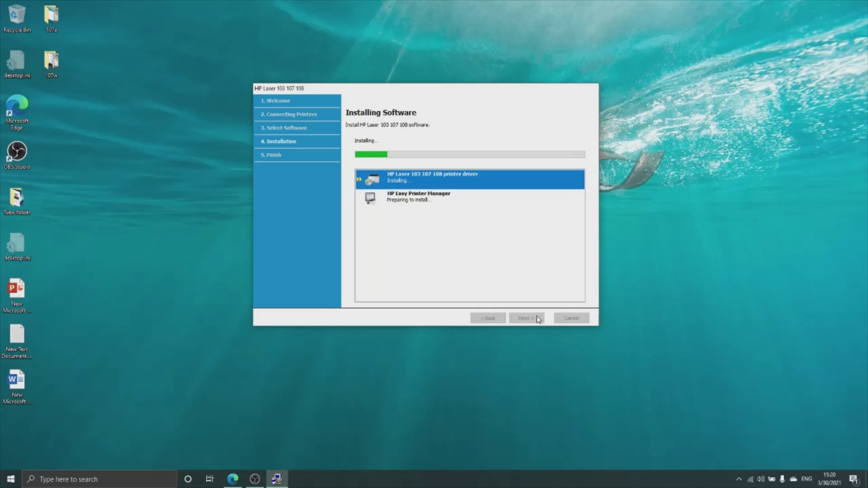This screenshot has height=488, width=868.
Task: Click the Next button in the installer
Action: [x=526, y=318]
